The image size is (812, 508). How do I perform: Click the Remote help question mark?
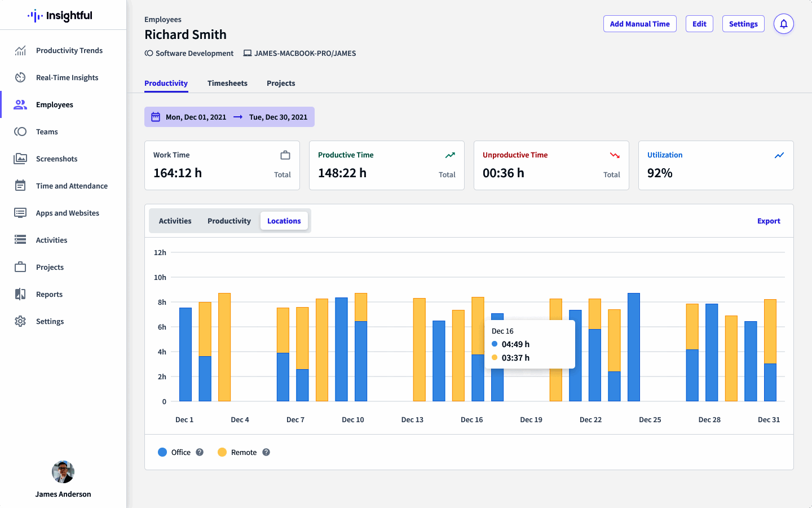266,452
